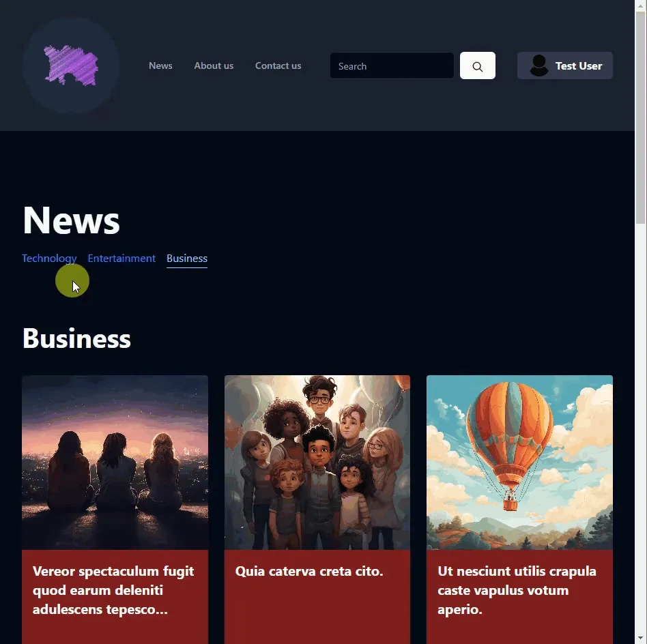Open the Test User account menu
This screenshot has height=644, width=647.
(564, 65)
